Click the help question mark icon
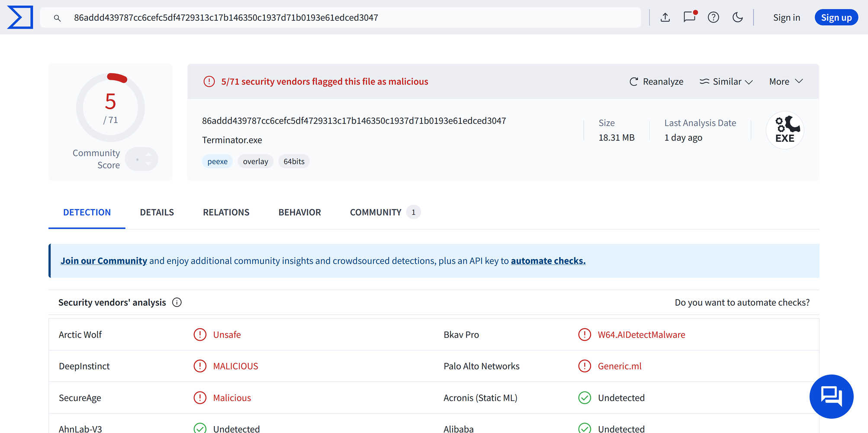 coord(713,17)
